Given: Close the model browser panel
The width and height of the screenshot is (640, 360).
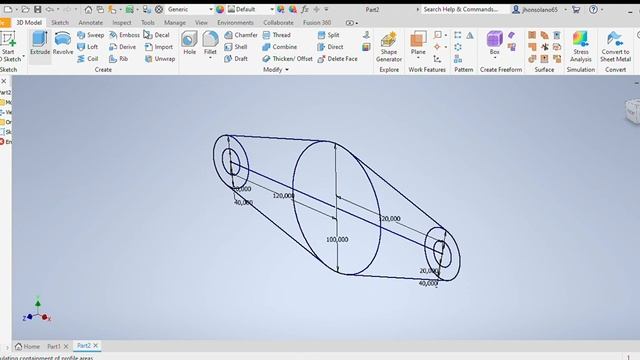Looking at the screenshot, I should point(4,81).
